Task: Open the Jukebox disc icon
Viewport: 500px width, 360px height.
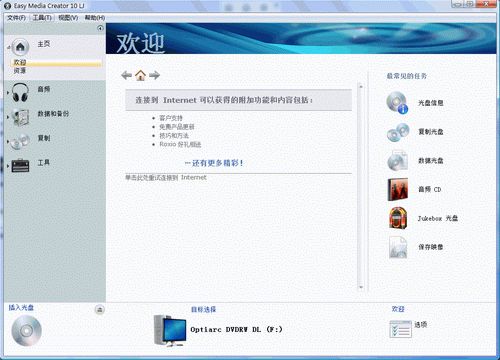Action: tap(398, 218)
